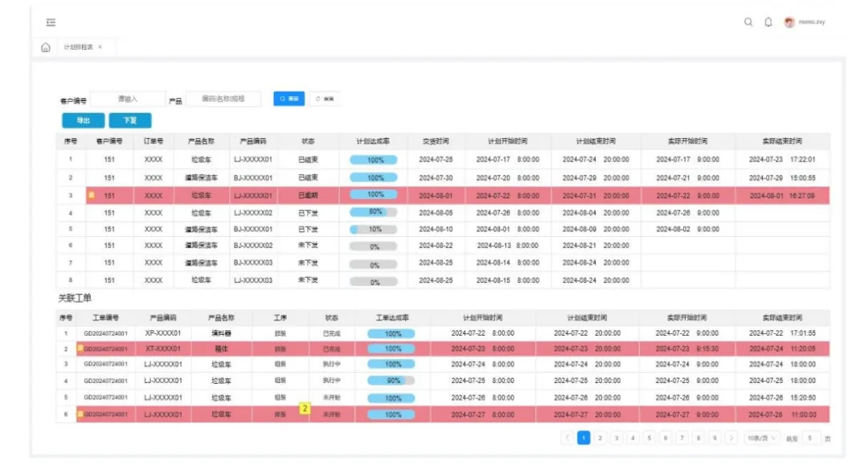868x473 pixels.
Task: Close the 计划排程表 tab with the x
Action: pyautogui.click(x=100, y=47)
